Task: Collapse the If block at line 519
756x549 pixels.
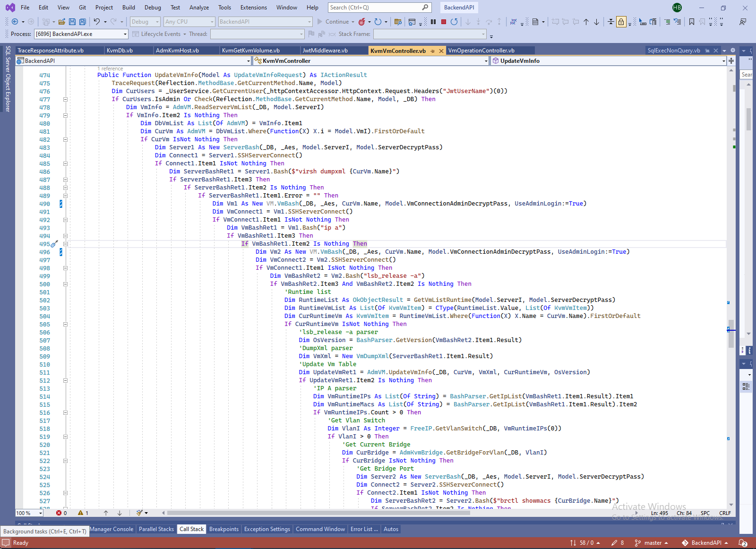Action: 65,437
